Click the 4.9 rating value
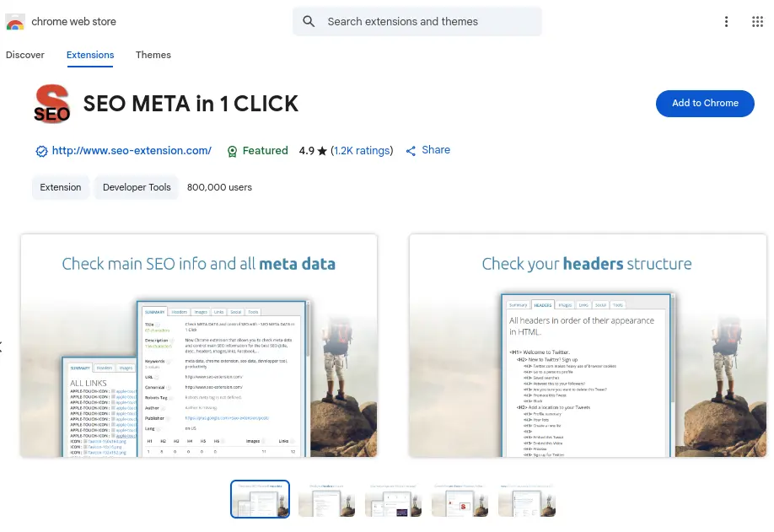Viewport: 774px width, 532px height. (307, 151)
